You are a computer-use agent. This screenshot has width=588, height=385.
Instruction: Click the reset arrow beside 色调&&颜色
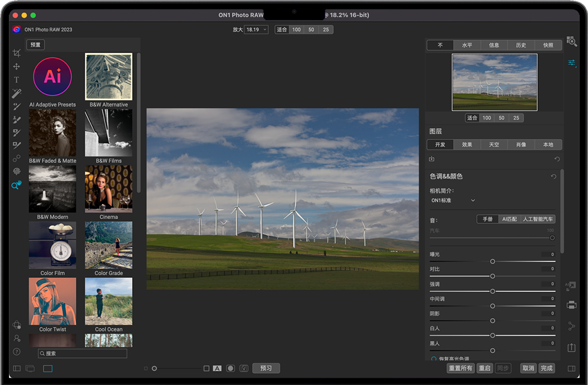tap(554, 176)
